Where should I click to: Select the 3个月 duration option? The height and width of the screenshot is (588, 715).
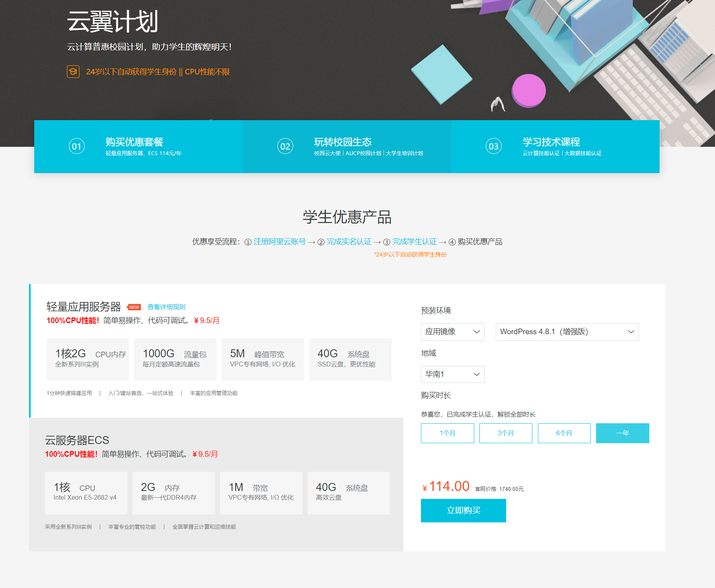(506, 433)
